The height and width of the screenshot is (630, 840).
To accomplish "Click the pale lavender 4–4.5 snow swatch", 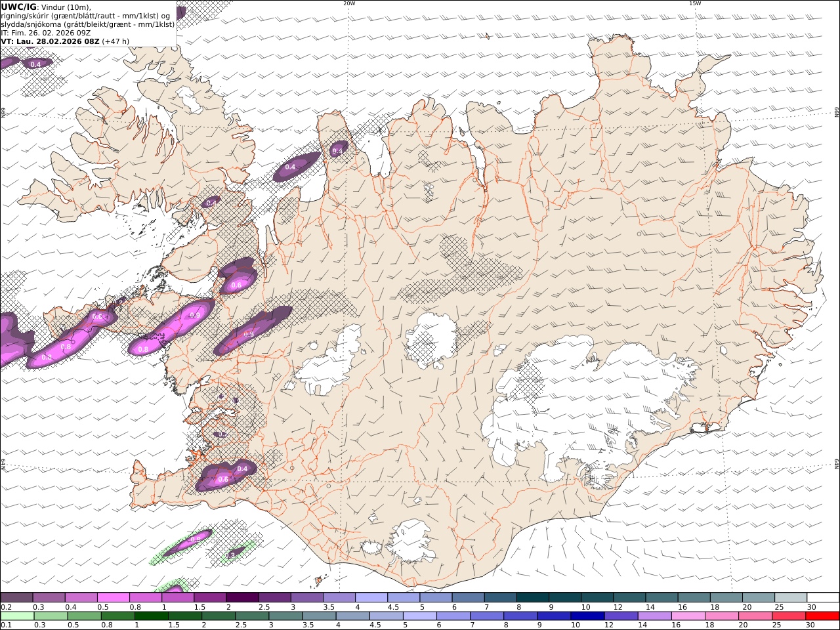I will (371, 597).
